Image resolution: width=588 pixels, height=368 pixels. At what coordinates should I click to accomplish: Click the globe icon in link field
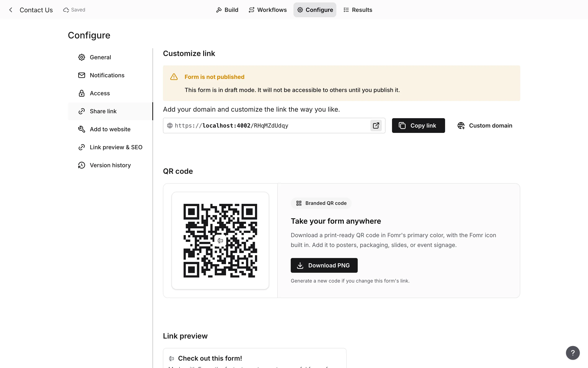click(x=170, y=126)
